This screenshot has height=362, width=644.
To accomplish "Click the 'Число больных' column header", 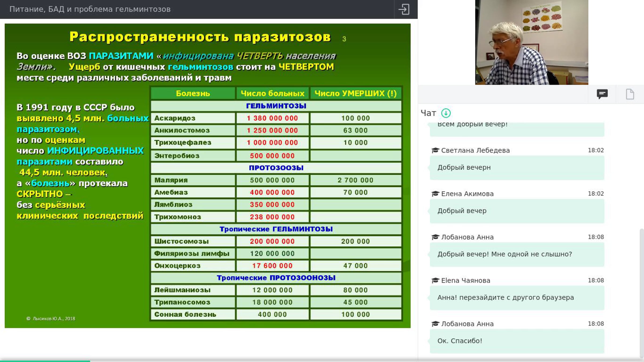I will 272,93.
